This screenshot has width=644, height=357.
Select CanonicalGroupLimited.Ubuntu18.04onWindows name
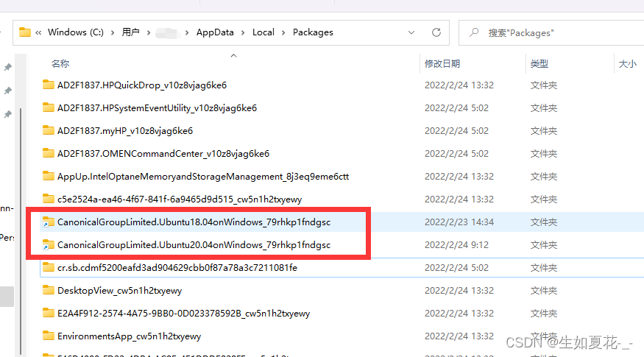pos(194,222)
